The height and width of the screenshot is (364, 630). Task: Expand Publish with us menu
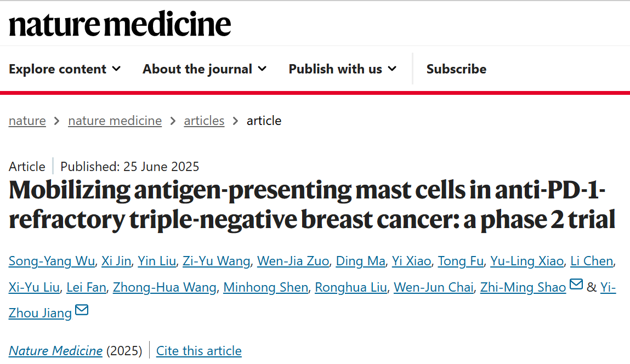342,69
